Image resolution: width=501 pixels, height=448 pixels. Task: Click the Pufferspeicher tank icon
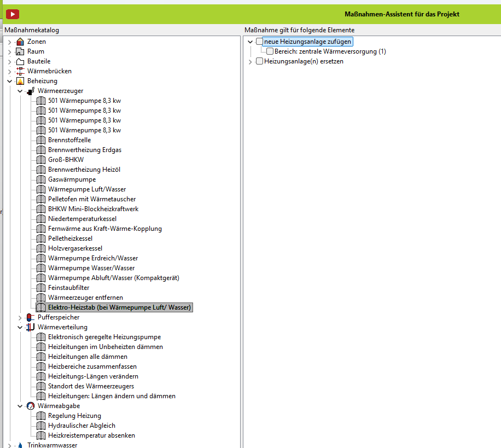pos(31,317)
